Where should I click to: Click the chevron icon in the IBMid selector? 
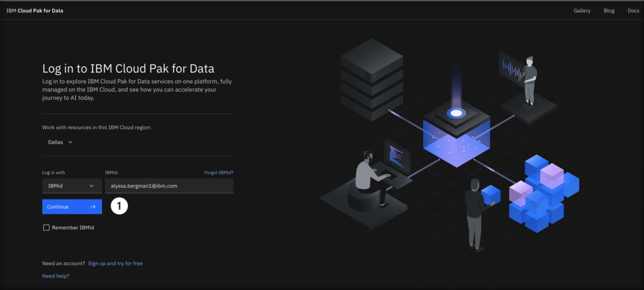pos(92,186)
